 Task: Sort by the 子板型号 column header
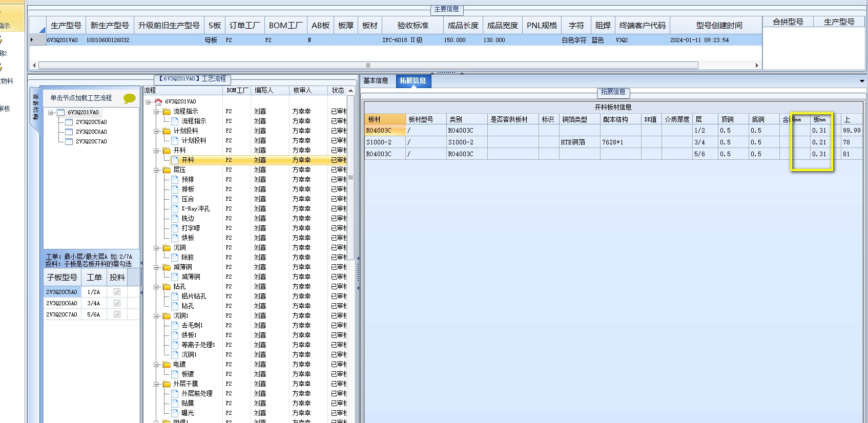(x=62, y=277)
